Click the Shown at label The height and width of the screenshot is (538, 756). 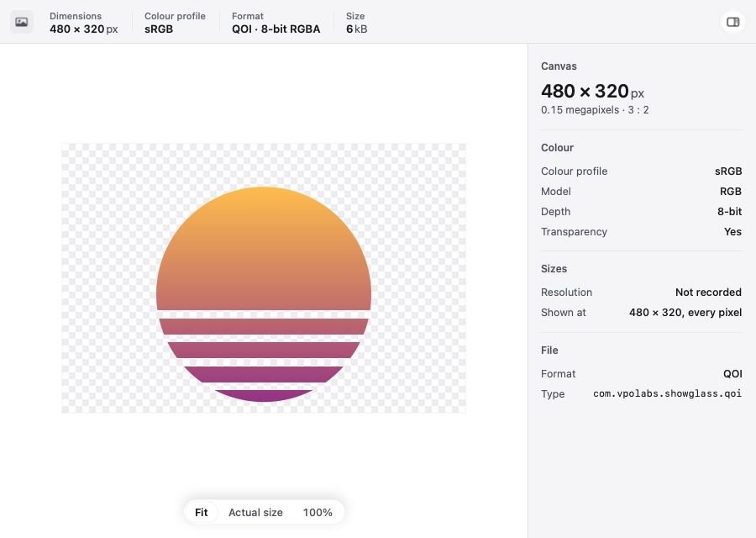point(563,313)
